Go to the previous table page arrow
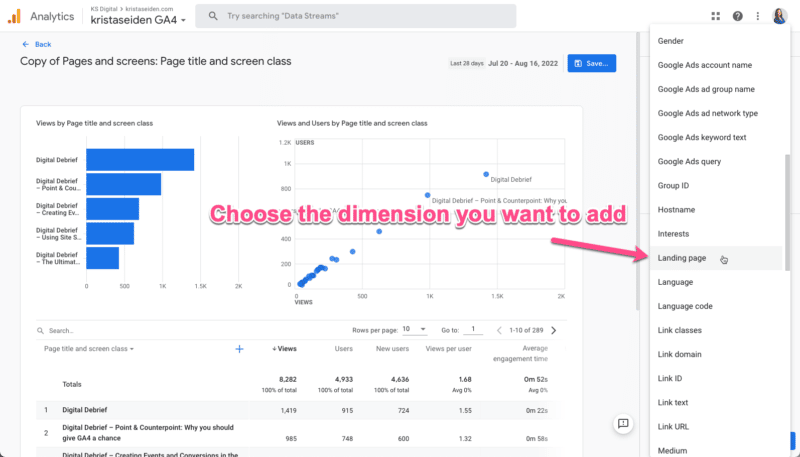800x457 pixels. 499,331
